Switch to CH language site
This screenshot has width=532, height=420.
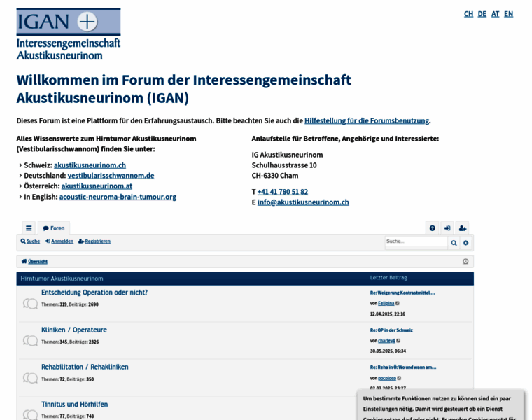pos(468,14)
